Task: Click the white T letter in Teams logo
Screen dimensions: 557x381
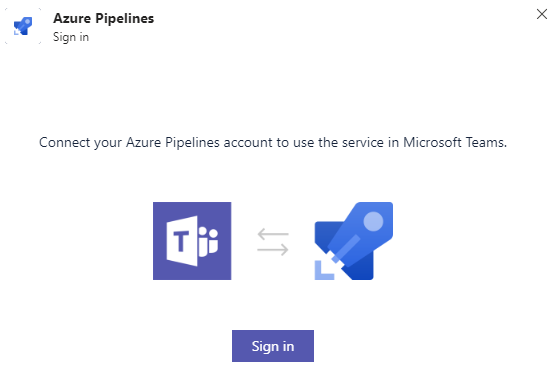Action: [x=181, y=241]
